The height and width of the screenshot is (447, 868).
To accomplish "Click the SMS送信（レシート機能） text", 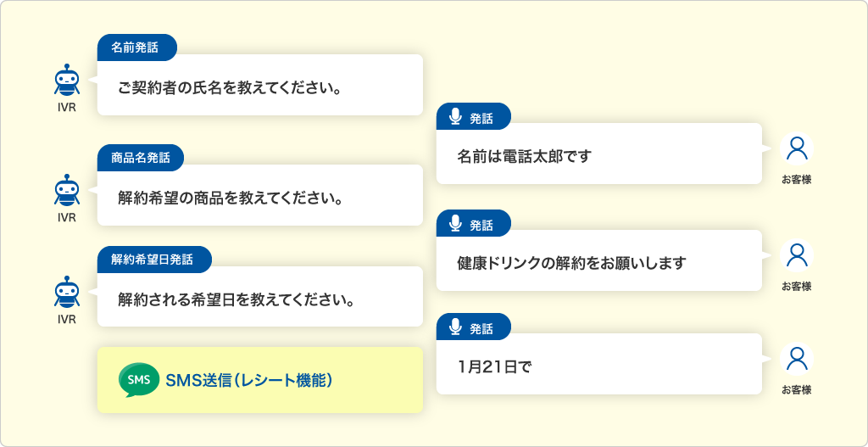I will [x=248, y=381].
